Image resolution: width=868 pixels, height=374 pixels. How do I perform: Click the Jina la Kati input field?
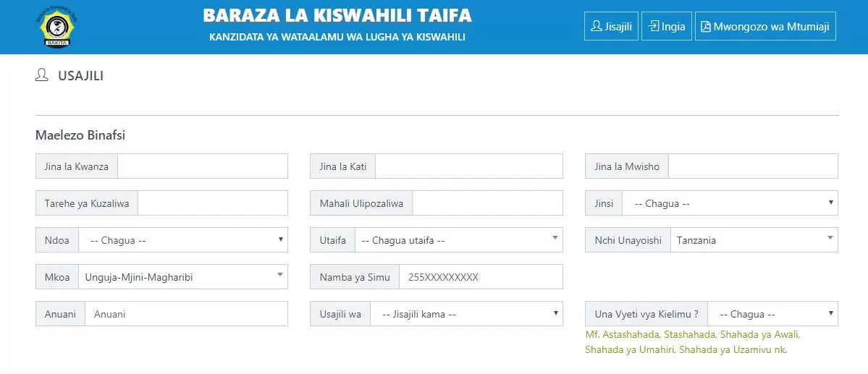click(x=469, y=166)
